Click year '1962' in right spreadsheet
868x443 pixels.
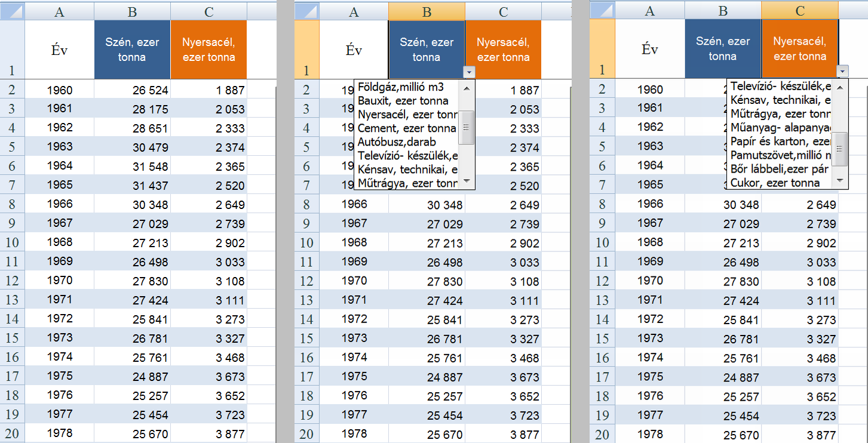tap(650, 127)
